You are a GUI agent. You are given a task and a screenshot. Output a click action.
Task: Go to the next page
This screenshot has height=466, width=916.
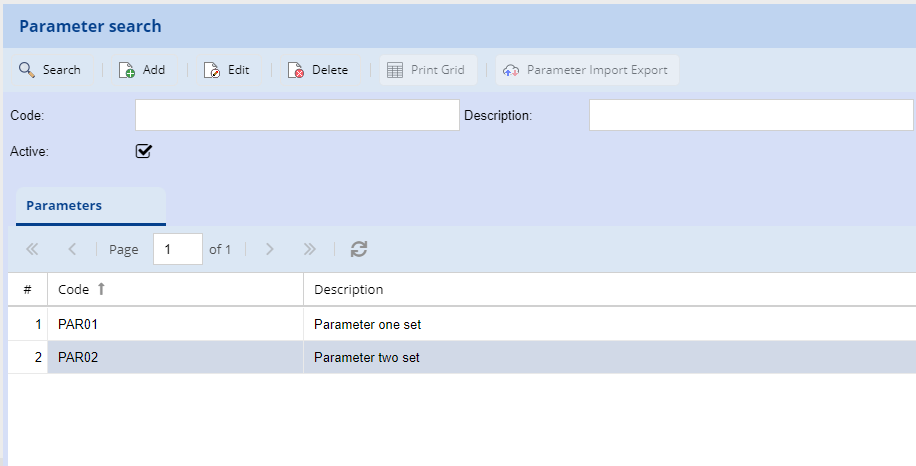click(x=269, y=249)
